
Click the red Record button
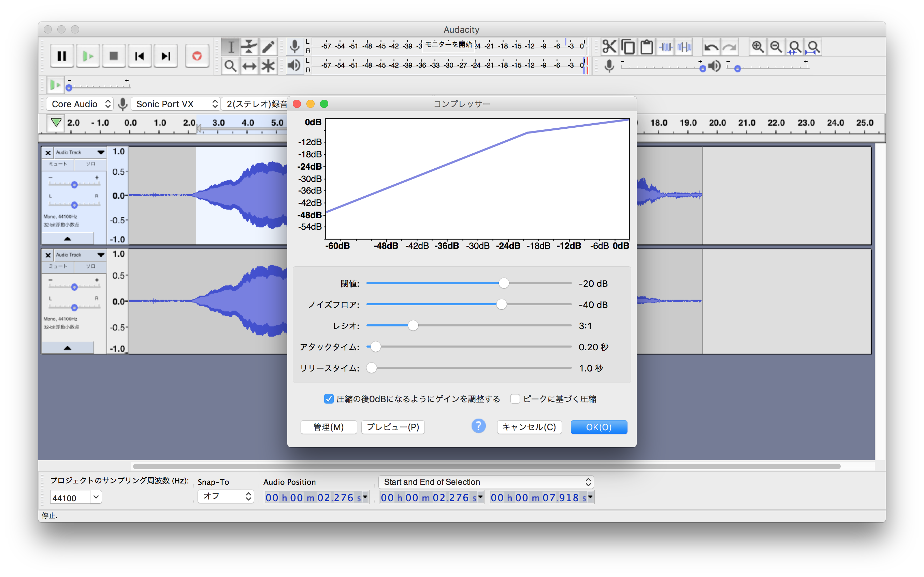pos(197,56)
